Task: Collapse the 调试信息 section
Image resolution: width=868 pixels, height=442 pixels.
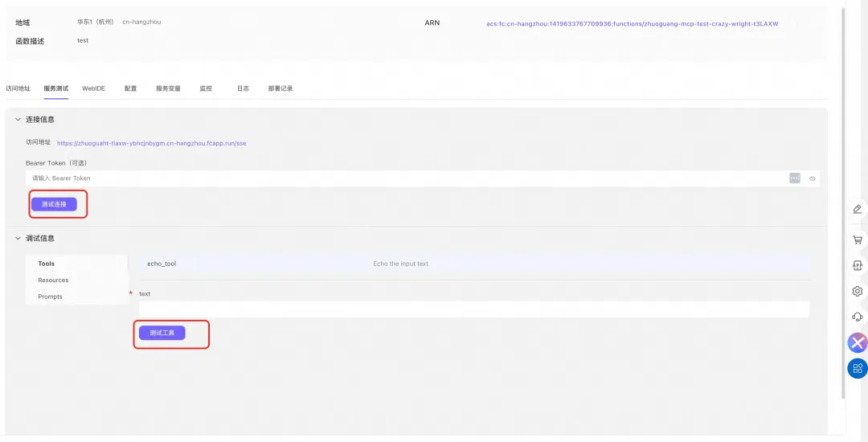Action: pos(18,239)
